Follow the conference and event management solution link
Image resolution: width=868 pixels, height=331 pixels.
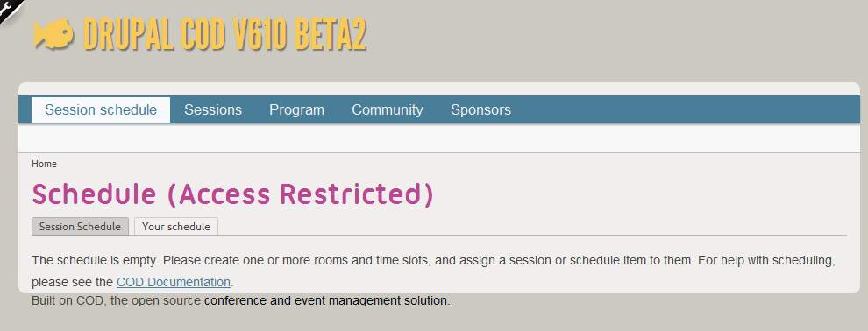click(327, 301)
